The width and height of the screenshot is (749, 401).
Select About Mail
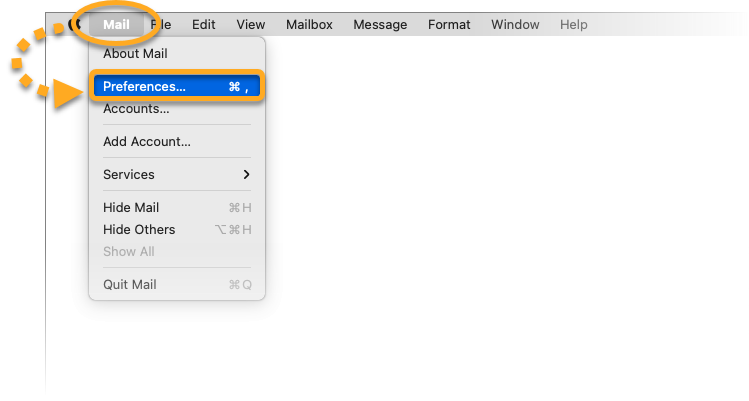(135, 54)
